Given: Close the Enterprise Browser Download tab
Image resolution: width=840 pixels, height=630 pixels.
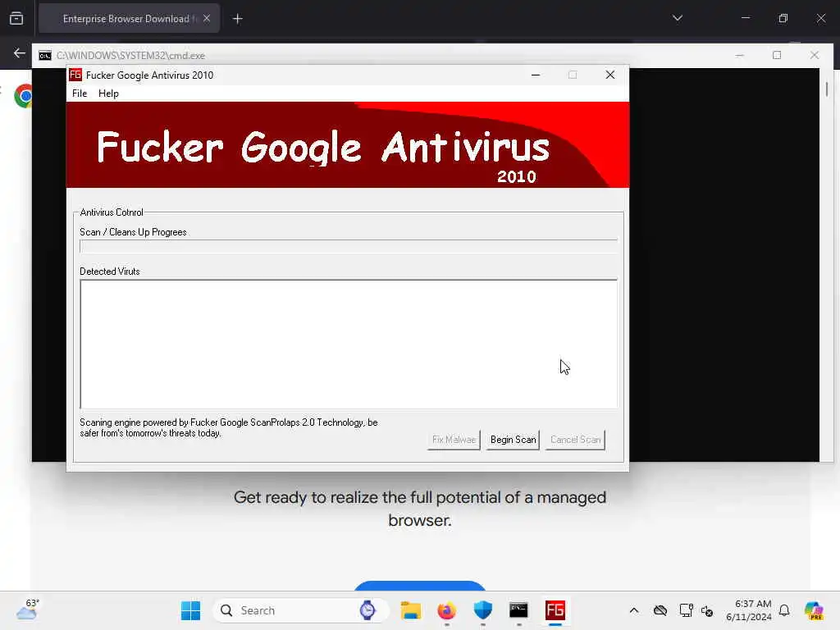Looking at the screenshot, I should [206, 19].
